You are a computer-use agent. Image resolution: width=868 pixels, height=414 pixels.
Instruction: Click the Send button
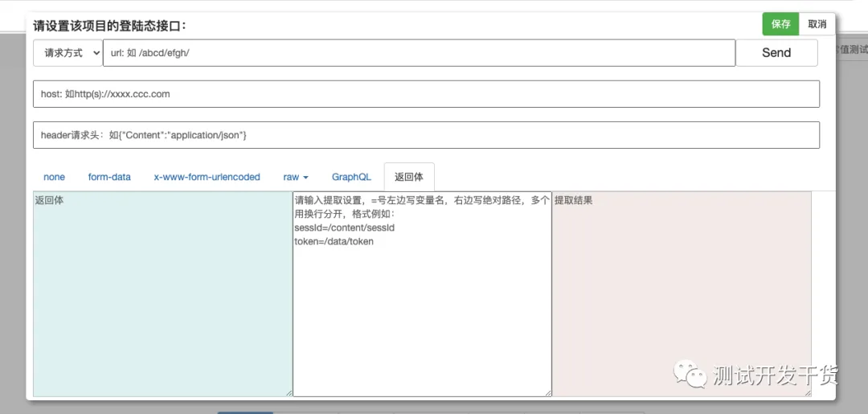click(776, 52)
